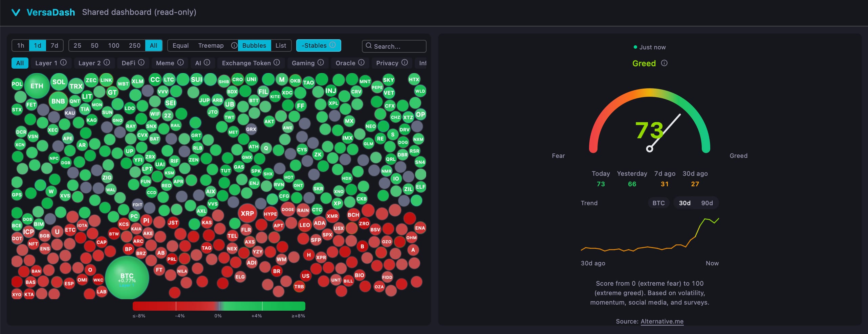
Task: Click info icon beside Layer 1 filter
Action: pos(63,63)
